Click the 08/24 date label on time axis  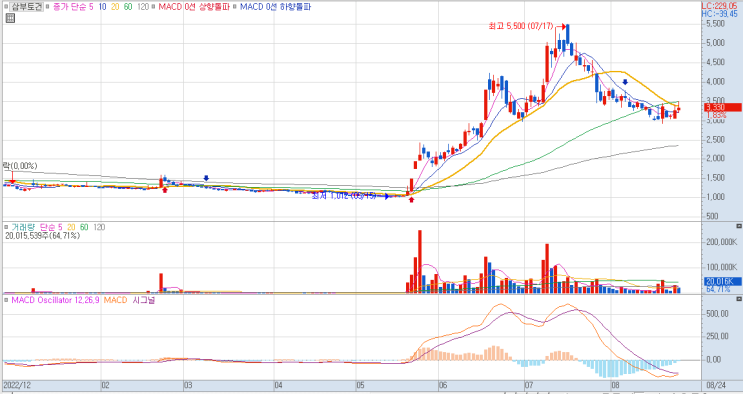pos(716,385)
